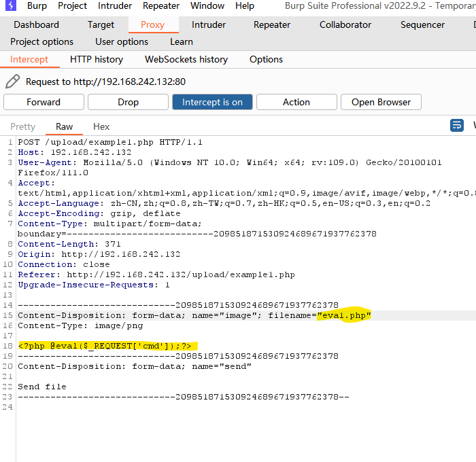Switch to the Target tab
Screen dimensions: 476x462
click(101, 24)
